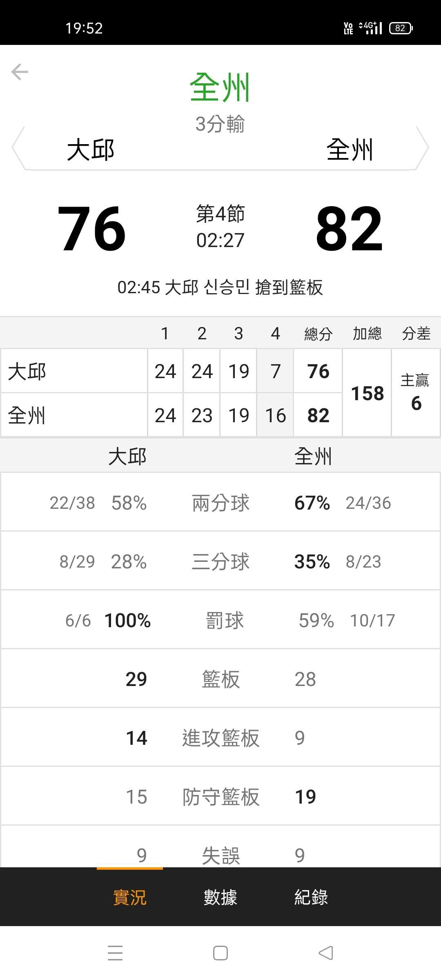Select 全州 team name in header

tap(350, 149)
